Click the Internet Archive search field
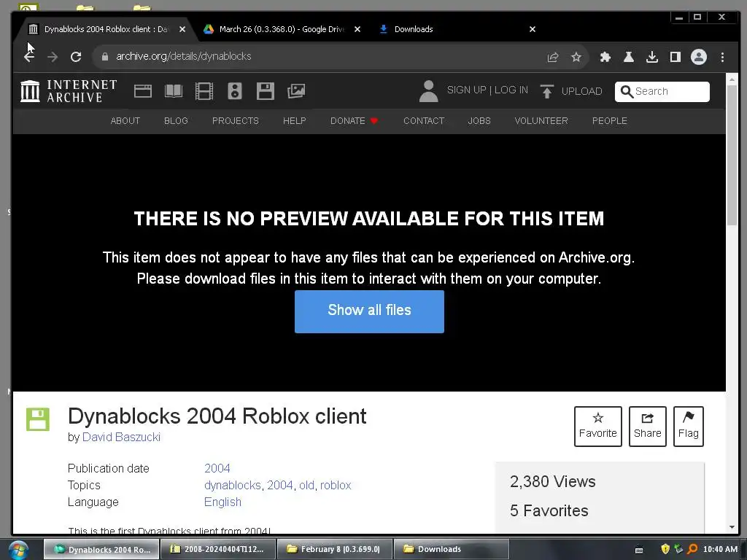Screen dimensions: 747x560 [662, 91]
